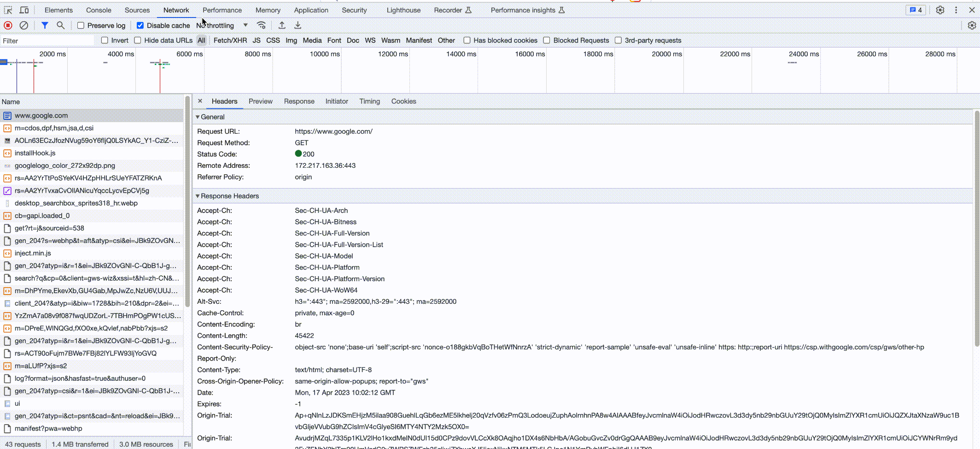
Task: Close the DevTools panel
Action: [972, 10]
